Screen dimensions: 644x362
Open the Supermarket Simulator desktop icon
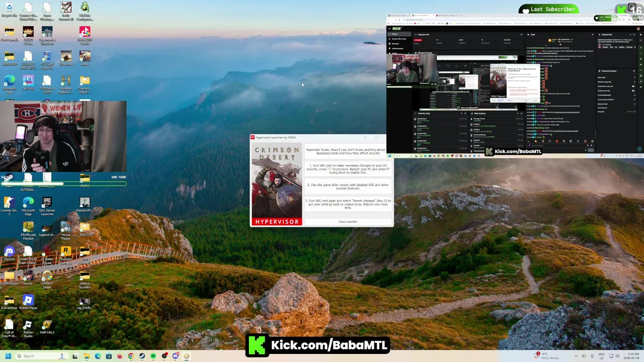point(47,35)
